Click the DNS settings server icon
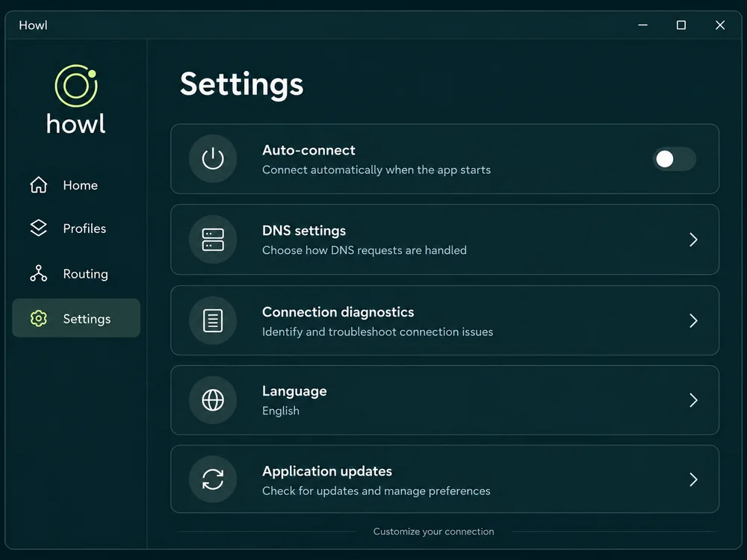Image resolution: width=747 pixels, height=560 pixels. click(213, 240)
